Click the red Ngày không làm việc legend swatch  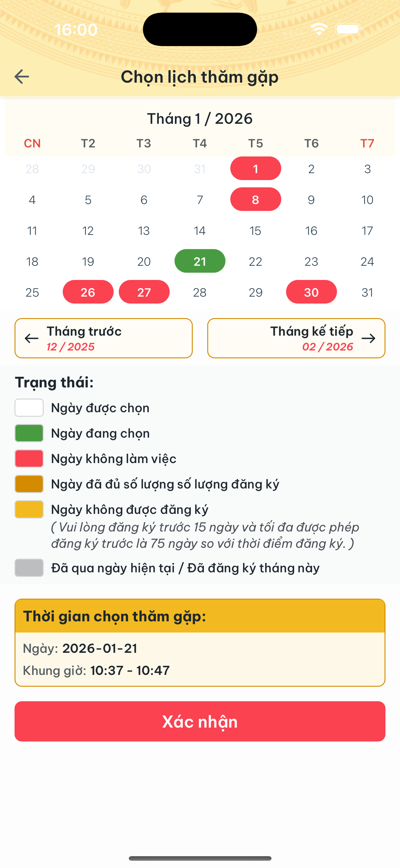(29, 458)
